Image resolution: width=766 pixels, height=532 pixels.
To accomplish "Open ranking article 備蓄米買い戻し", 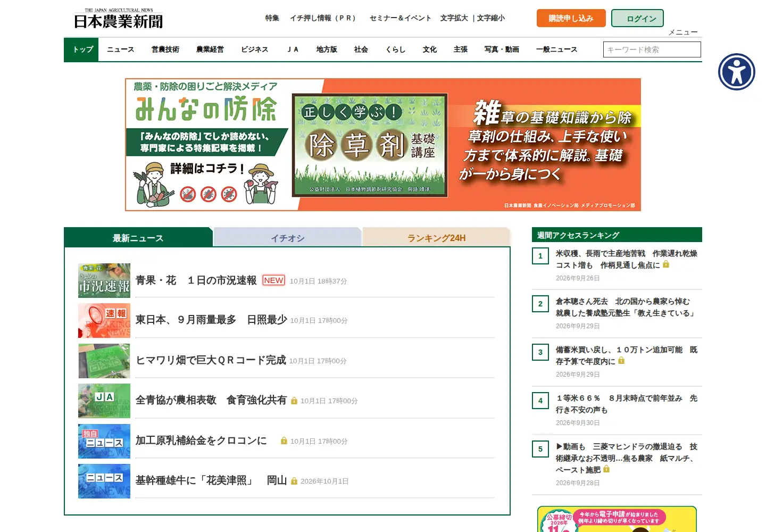I will (626, 355).
